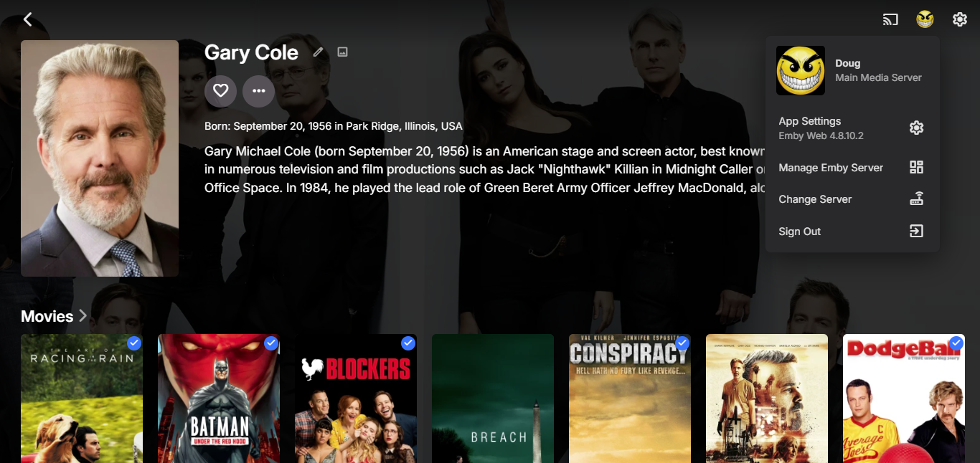Click Gary Cole's portrait photo
Viewport: 980px width, 463px height.
tap(100, 158)
